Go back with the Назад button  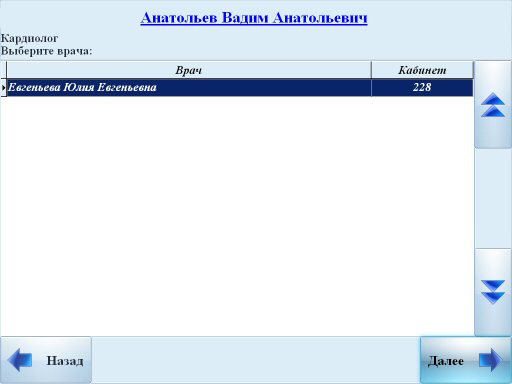click(x=46, y=360)
